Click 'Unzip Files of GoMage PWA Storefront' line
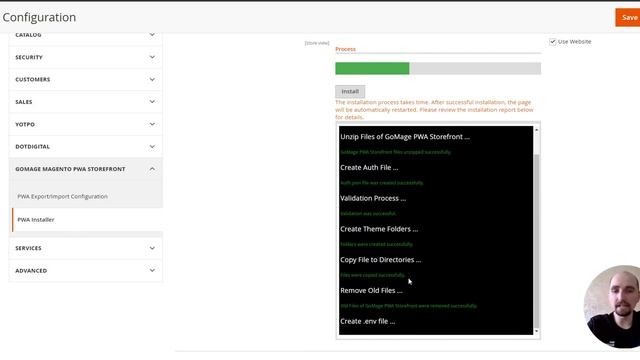This screenshot has width=640, height=360. [405, 137]
